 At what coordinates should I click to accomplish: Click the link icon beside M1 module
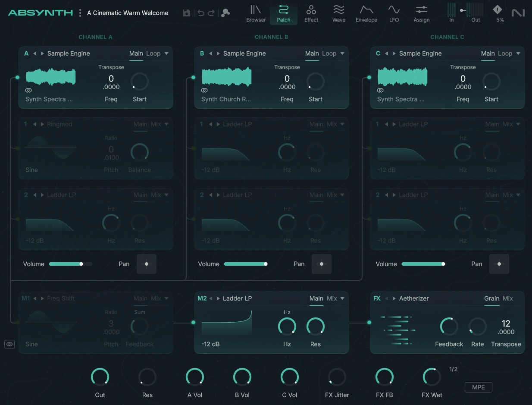(9, 344)
